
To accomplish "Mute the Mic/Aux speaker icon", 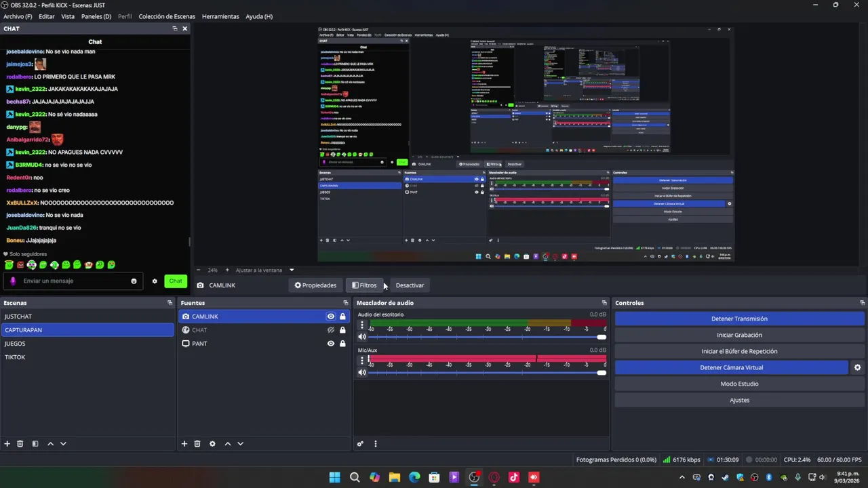I will pyautogui.click(x=362, y=372).
